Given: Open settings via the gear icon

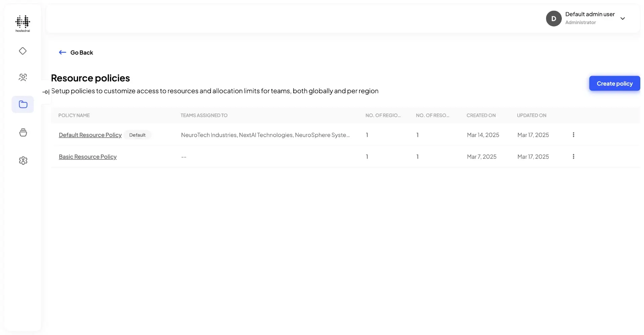Looking at the screenshot, I should [x=22, y=160].
